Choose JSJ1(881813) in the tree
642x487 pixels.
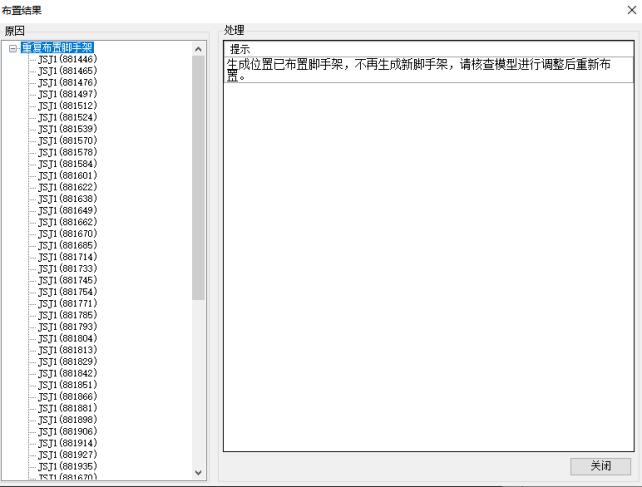click(x=67, y=350)
